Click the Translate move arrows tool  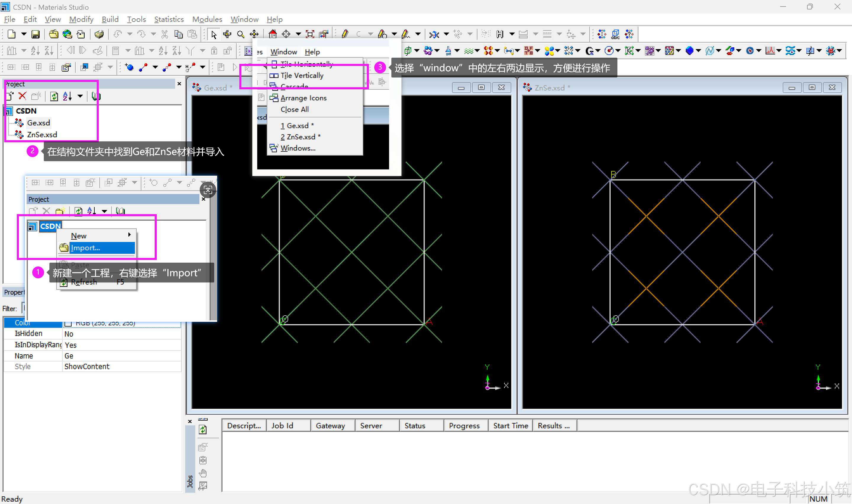click(254, 34)
